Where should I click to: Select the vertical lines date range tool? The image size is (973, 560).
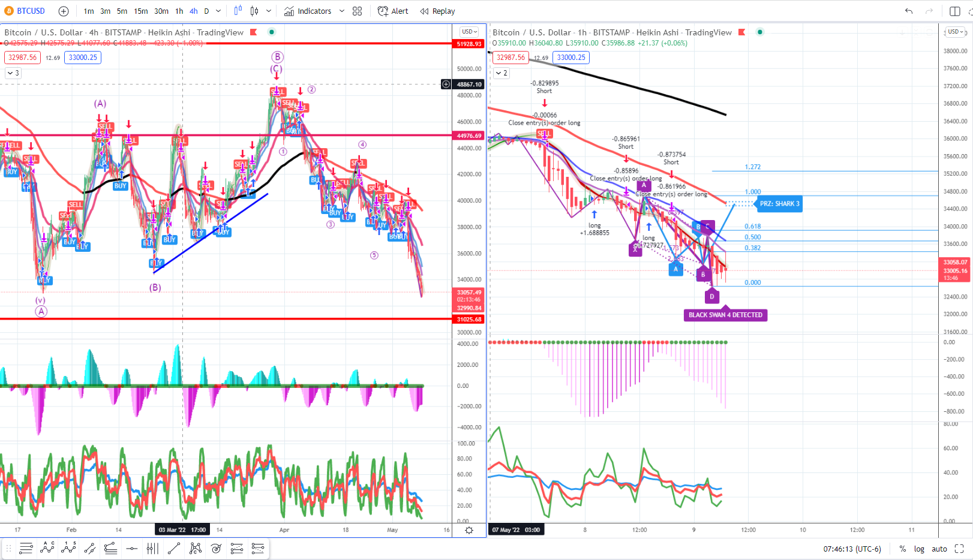click(x=153, y=548)
